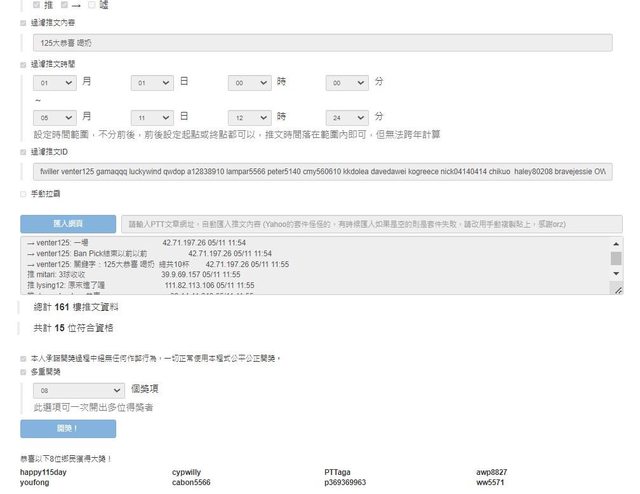The image size is (640, 494).
Task: Toggle the 過濾推文時間 checkbox
Action: pyautogui.click(x=24, y=64)
